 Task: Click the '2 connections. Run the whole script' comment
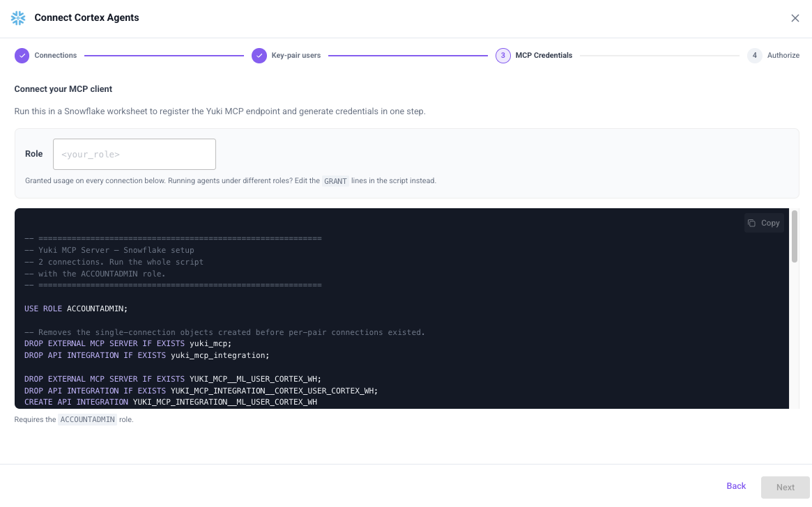click(x=114, y=262)
